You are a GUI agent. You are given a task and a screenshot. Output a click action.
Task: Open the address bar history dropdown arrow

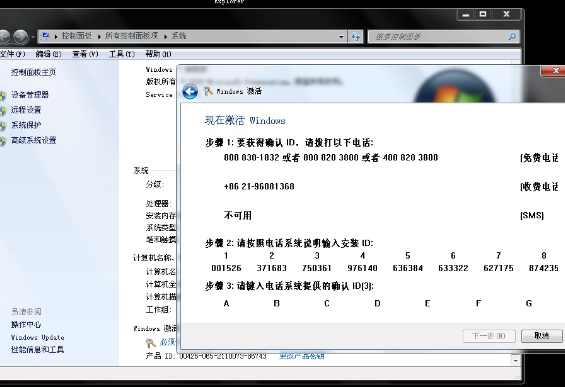[341, 36]
